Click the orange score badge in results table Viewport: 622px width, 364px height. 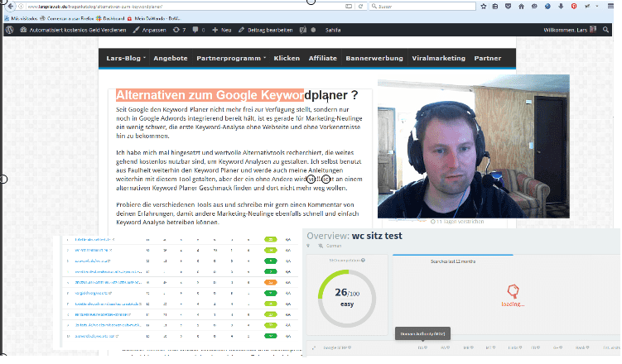270,282
